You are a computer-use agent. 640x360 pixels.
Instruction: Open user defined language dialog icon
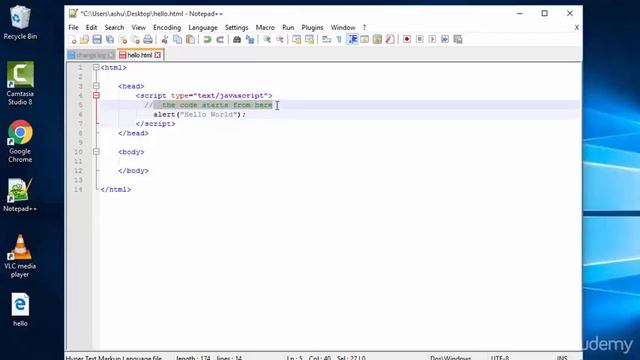364,39
